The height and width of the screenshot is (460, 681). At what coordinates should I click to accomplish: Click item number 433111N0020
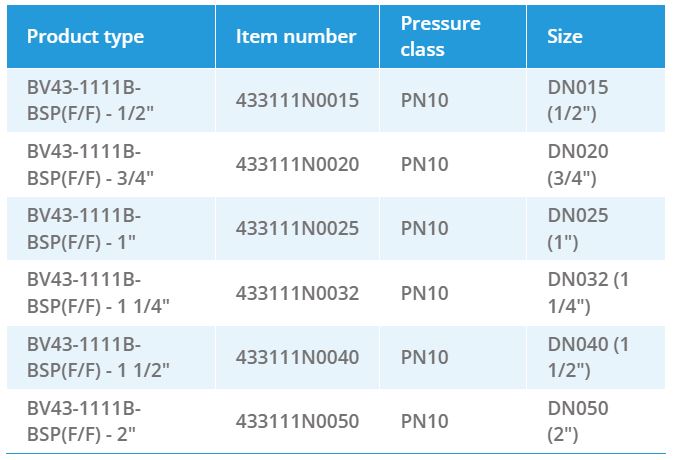(297, 164)
